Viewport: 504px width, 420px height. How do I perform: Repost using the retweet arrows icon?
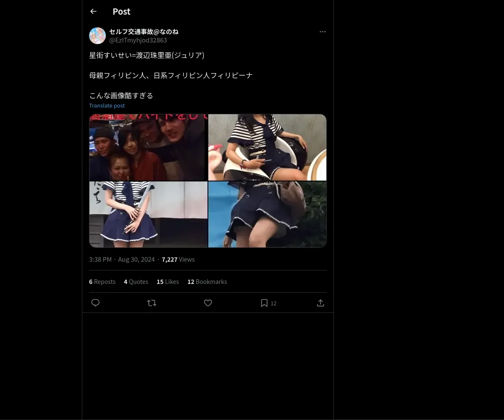[x=152, y=303]
